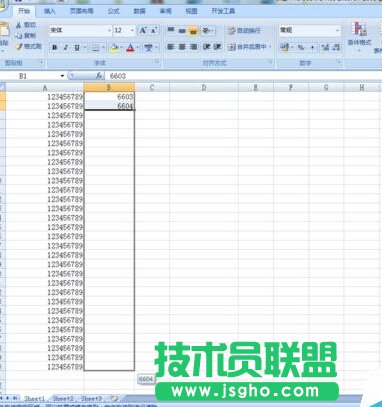The image size is (382, 407).
Task: Open the Alignment group dialog launcher
Action: (270, 62)
